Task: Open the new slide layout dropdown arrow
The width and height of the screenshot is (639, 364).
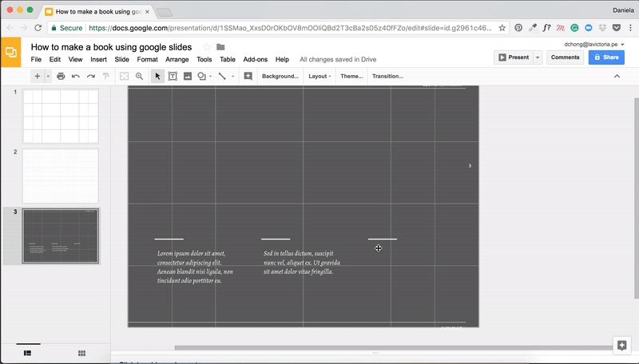Action: 48,76
